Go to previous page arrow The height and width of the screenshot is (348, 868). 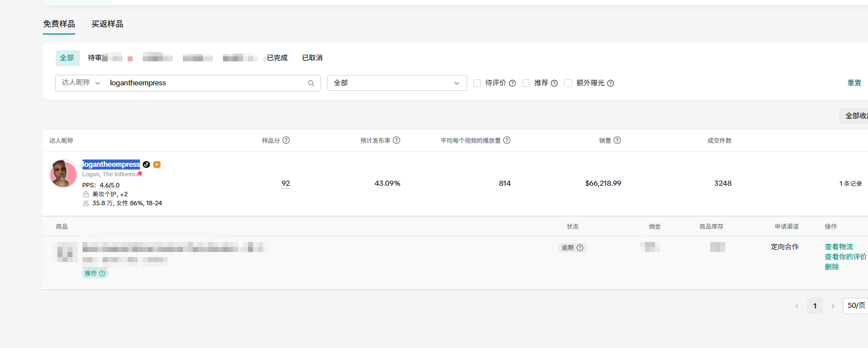pos(797,306)
